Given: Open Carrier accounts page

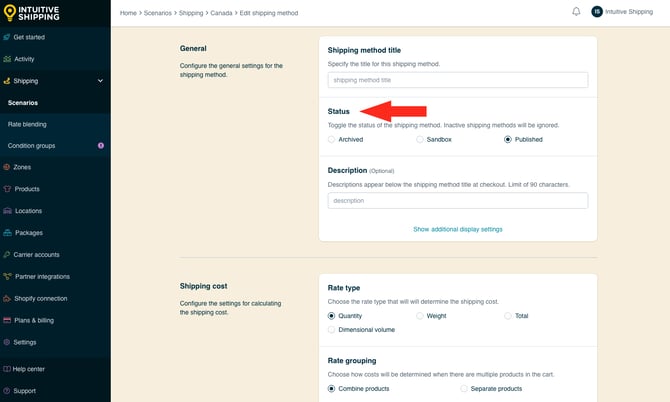Looking at the screenshot, I should pos(36,255).
